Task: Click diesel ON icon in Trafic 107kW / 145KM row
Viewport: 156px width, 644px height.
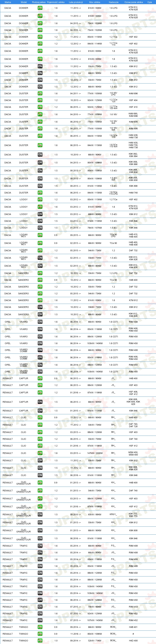Action: 40,620
